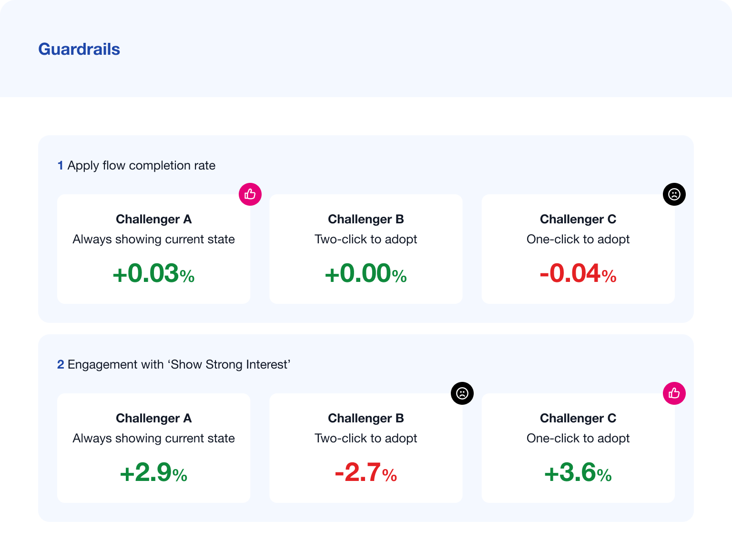Click the +0.00% value
The width and height of the screenshot is (732, 560).
point(366,274)
